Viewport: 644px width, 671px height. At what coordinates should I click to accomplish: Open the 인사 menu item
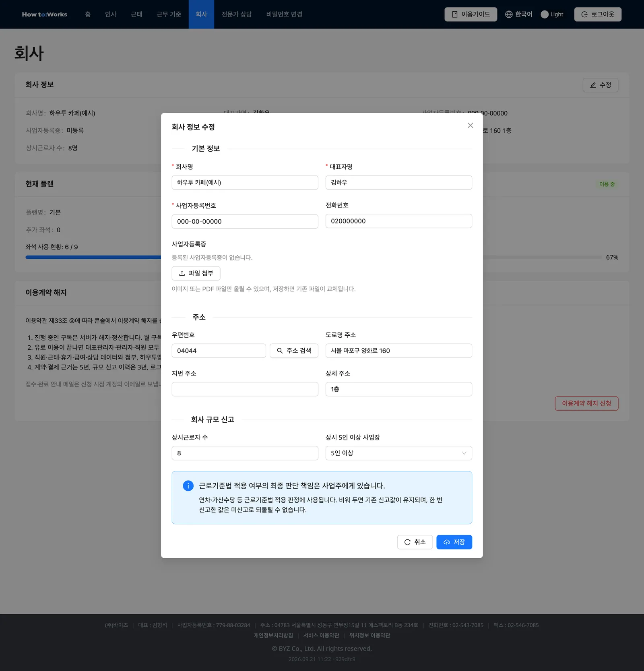(111, 14)
